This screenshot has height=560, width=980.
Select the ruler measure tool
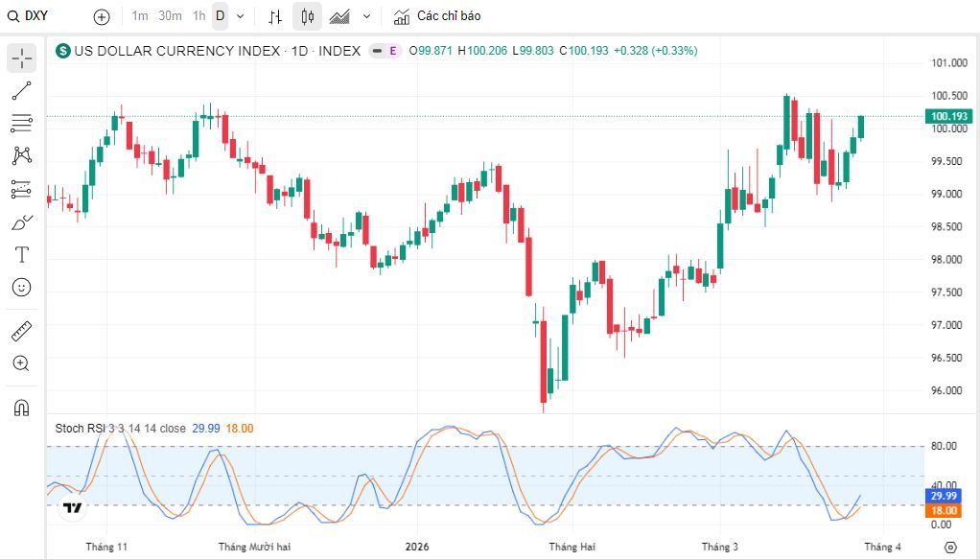tap(22, 331)
